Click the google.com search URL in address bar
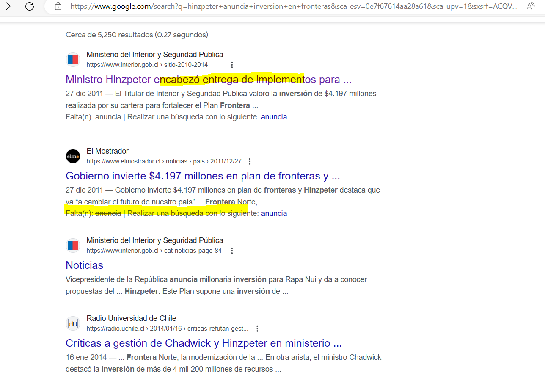 pyautogui.click(x=294, y=6)
